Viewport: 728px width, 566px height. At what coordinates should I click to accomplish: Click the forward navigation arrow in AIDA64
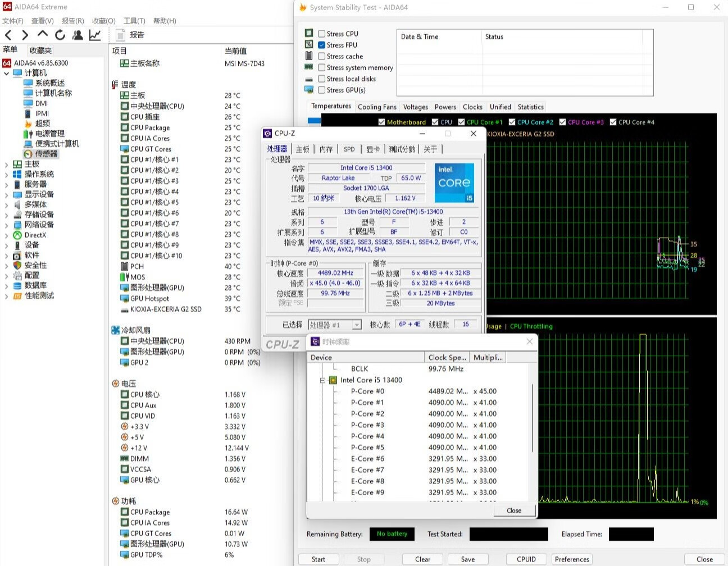25,35
